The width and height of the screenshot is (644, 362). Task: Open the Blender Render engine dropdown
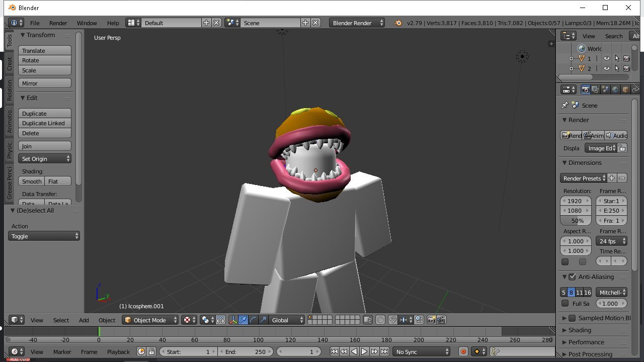(357, 23)
